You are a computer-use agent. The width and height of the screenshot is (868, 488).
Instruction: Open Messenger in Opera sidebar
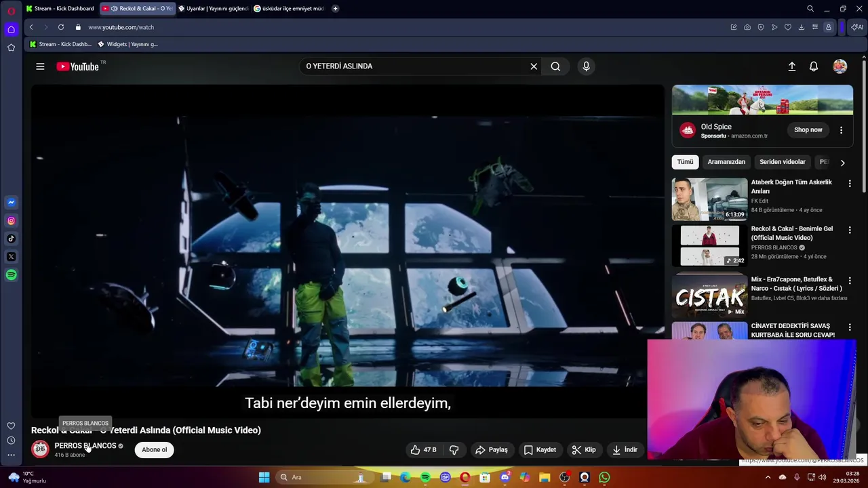pyautogui.click(x=11, y=202)
